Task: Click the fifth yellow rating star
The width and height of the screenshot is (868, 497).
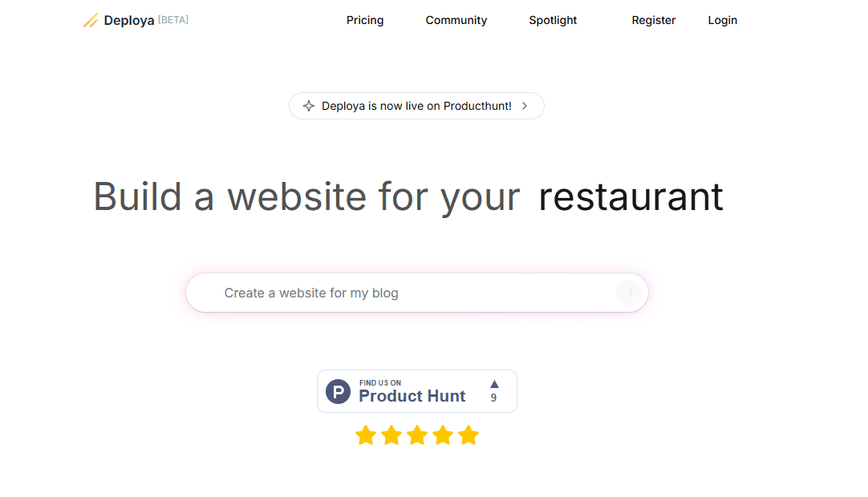Action: point(468,435)
